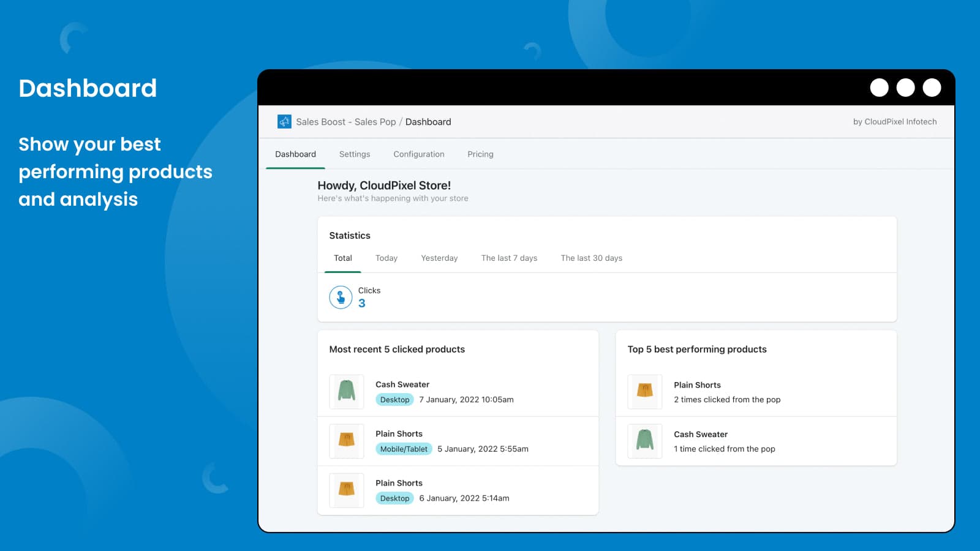This screenshot has width=980, height=551.
Task: View statistics for the last 7 days
Action: click(509, 258)
